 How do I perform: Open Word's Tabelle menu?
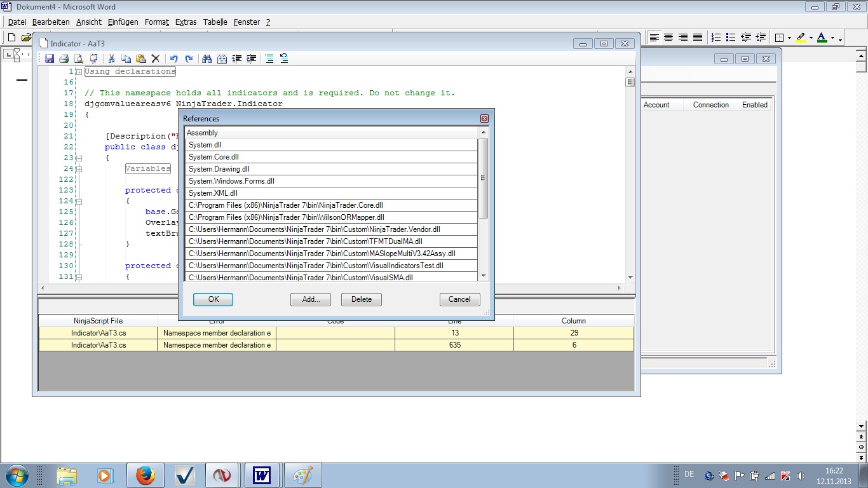click(215, 22)
